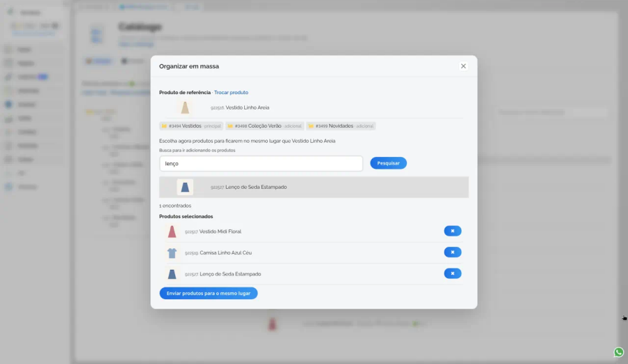628x364 pixels.
Task: Click Enviar produtos para o mesmo lugar
Action: point(208,293)
